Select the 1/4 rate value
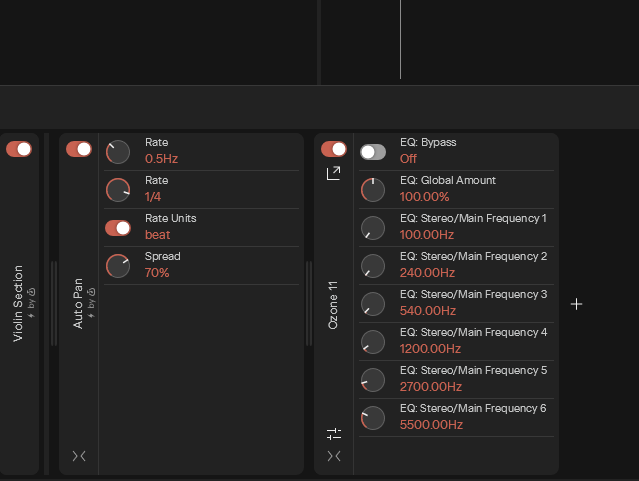Viewport: 639px width, 481px height. [x=153, y=196]
